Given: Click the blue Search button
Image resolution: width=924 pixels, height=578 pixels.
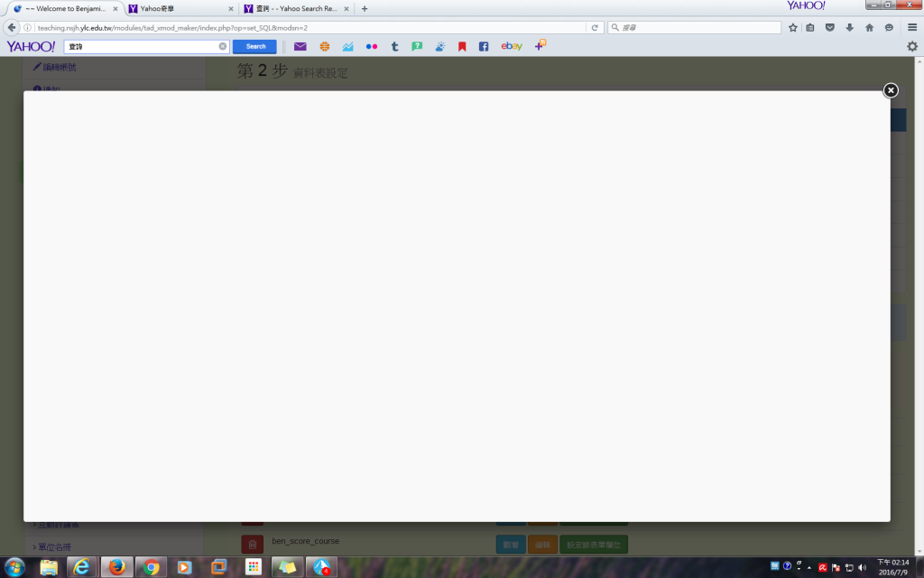Looking at the screenshot, I should pos(254,46).
